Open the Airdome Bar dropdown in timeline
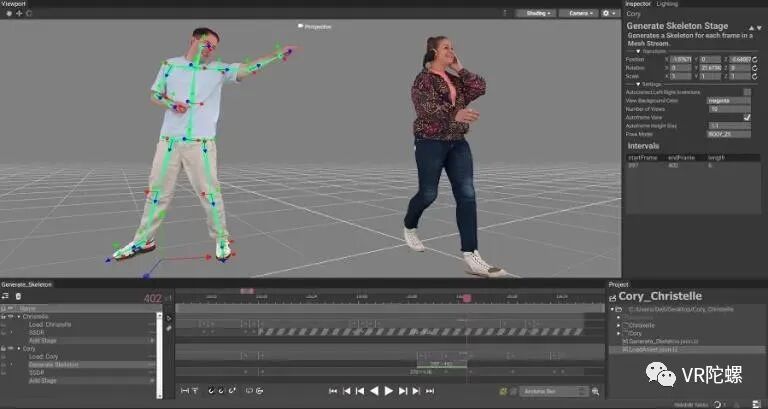The width and height of the screenshot is (768, 409). tap(553, 391)
